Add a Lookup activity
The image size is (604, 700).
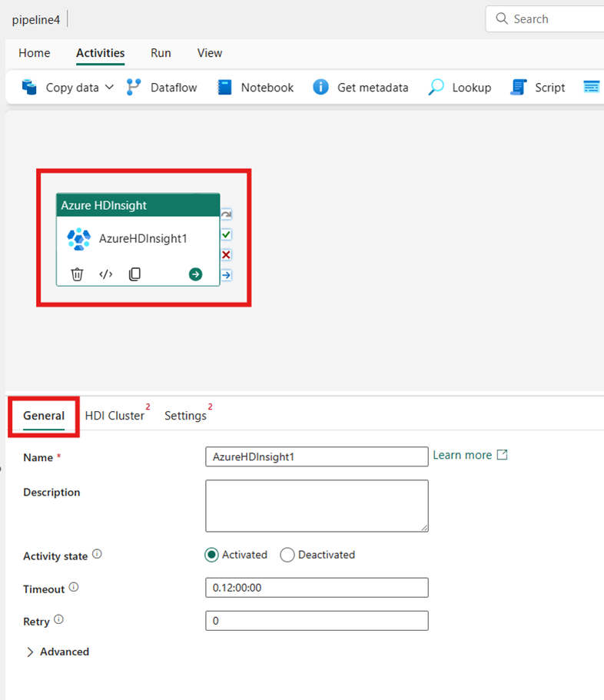[x=460, y=88]
